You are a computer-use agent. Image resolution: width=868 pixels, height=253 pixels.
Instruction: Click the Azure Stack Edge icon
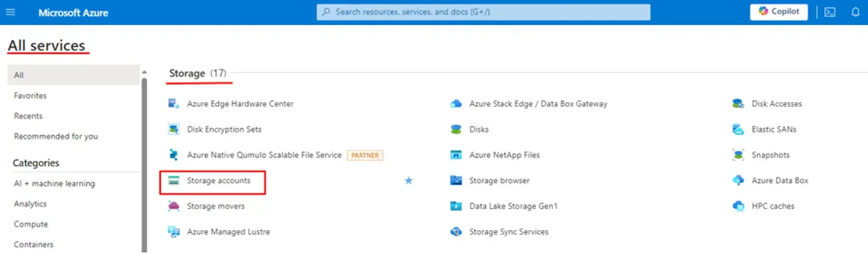click(x=456, y=103)
